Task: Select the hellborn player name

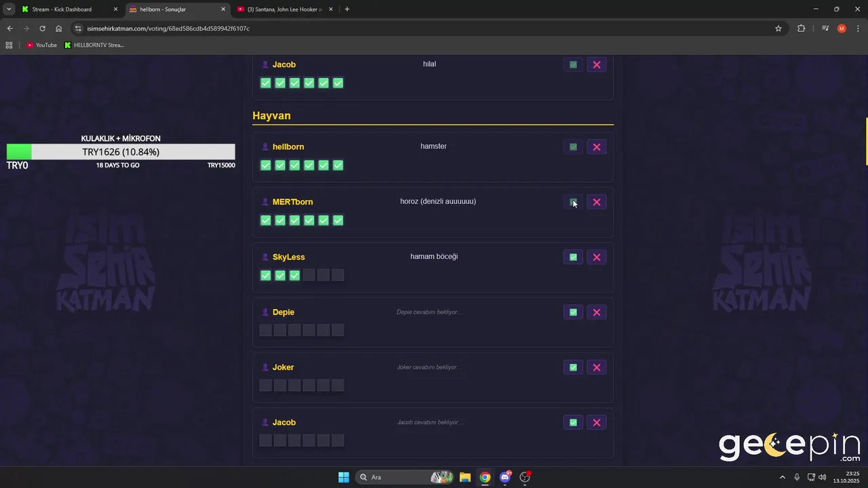Action: click(x=288, y=146)
